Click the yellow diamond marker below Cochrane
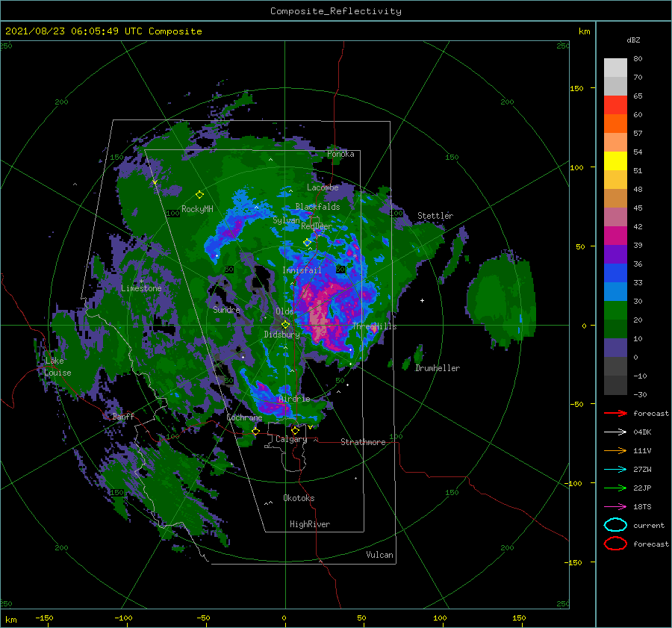Viewport: 672px width, 628px height. pos(255,432)
